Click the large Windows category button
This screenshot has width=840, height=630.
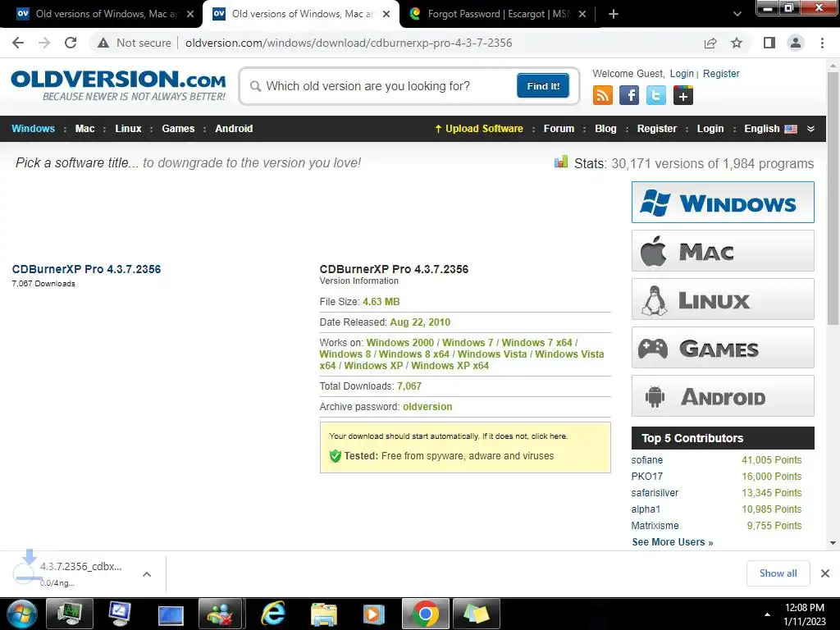tap(723, 203)
